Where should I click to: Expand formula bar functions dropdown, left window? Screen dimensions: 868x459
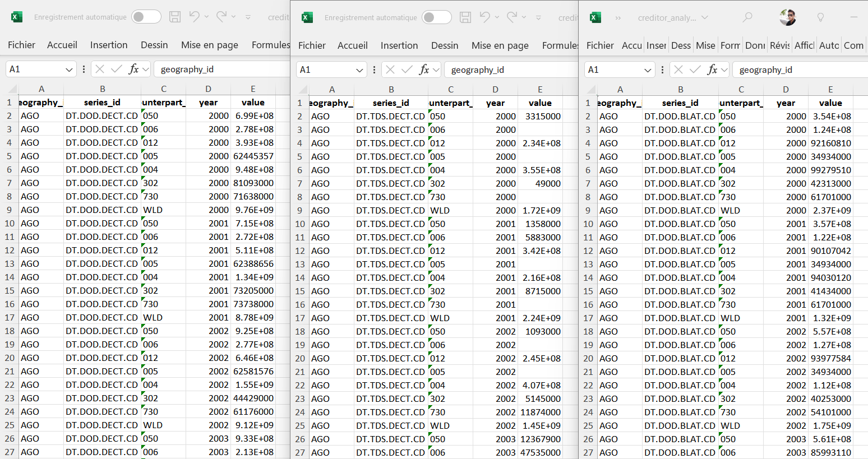pos(146,69)
